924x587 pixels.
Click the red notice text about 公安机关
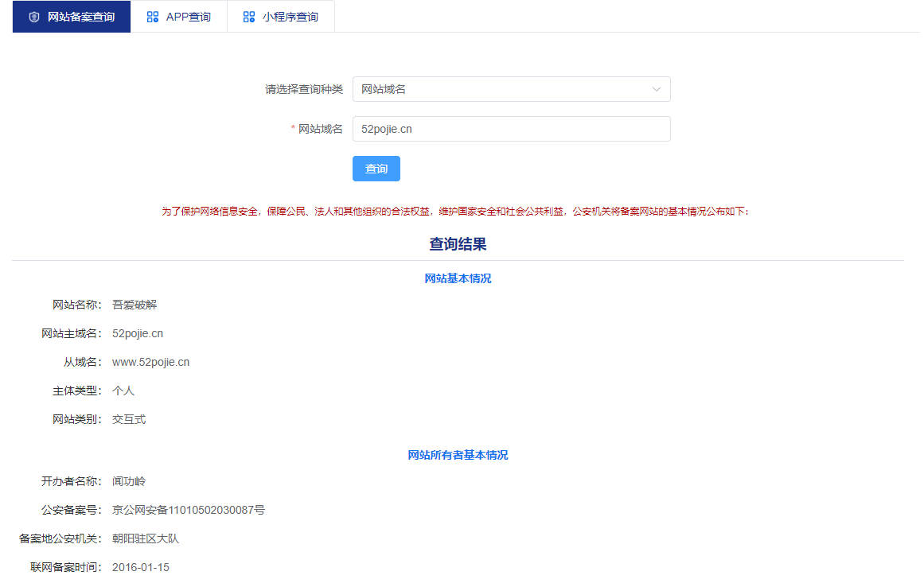click(x=455, y=212)
